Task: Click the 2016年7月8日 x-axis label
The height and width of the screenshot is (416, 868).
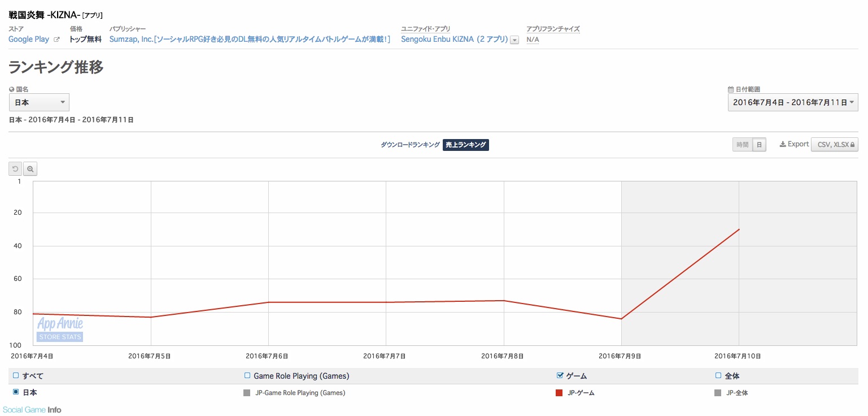Action: point(503,356)
